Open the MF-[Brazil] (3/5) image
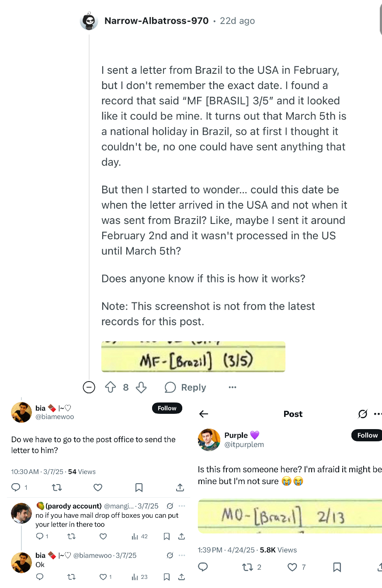Image resolution: width=382 pixels, height=588 pixels. click(x=193, y=357)
